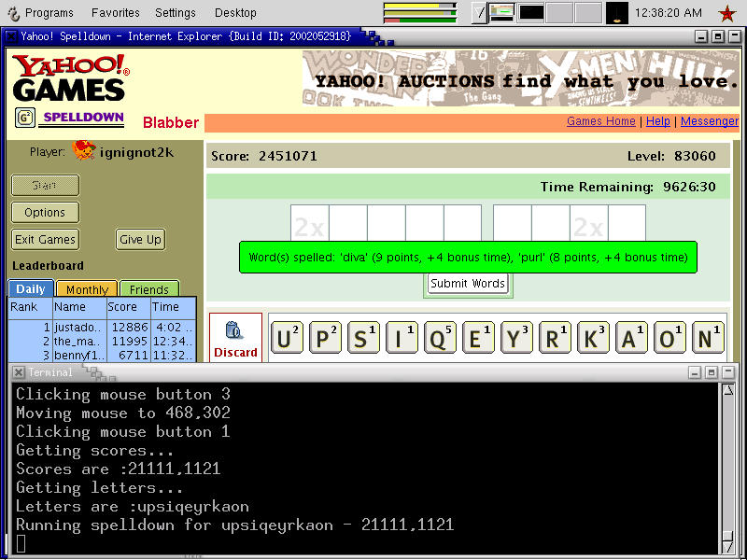747x560 pixels.
Task: Click the SPELLDOWN title link
Action: point(83,118)
